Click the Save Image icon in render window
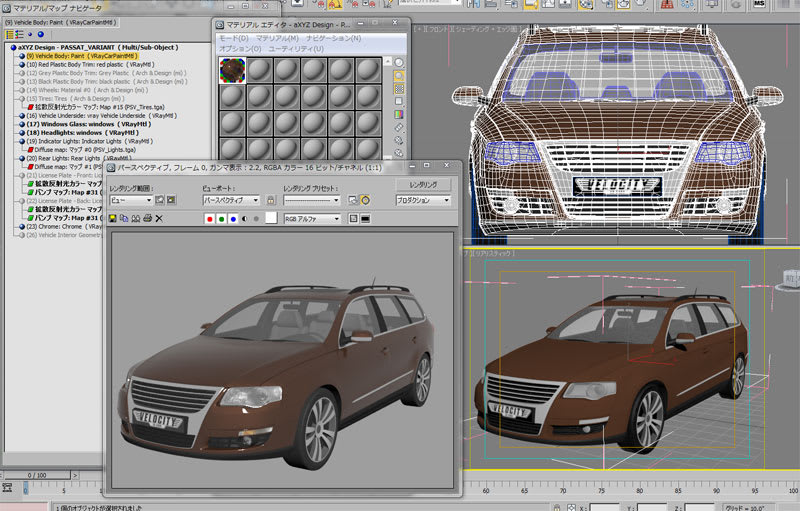 pyautogui.click(x=112, y=218)
